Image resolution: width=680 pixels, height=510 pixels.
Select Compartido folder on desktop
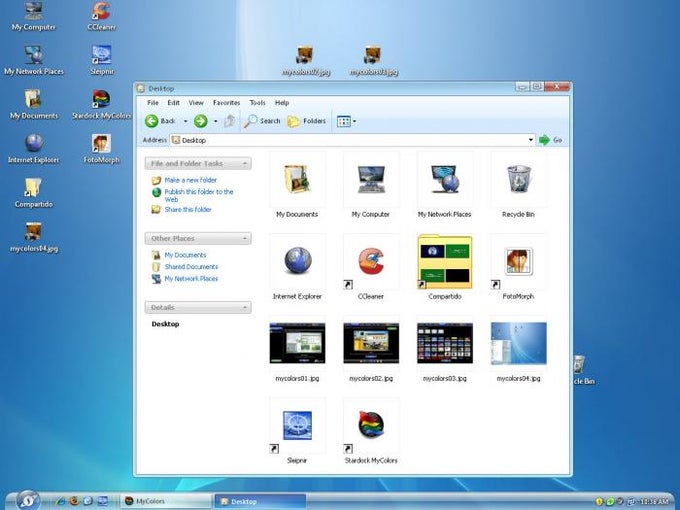pyautogui.click(x=34, y=193)
